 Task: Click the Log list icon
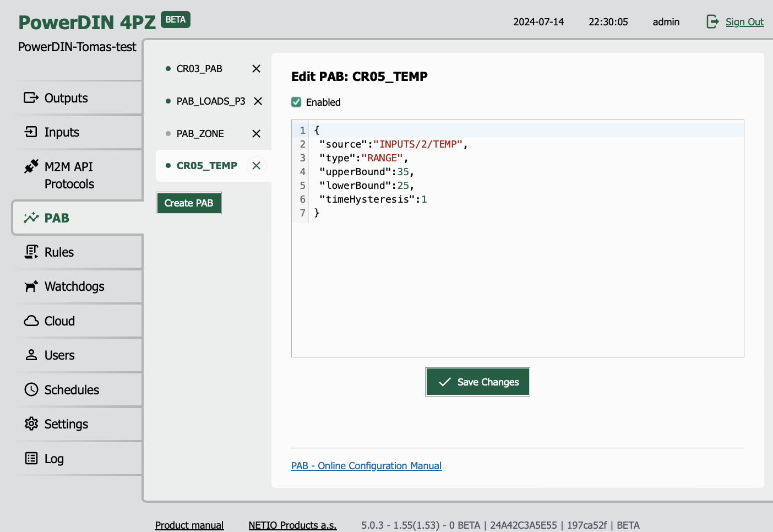click(31, 458)
